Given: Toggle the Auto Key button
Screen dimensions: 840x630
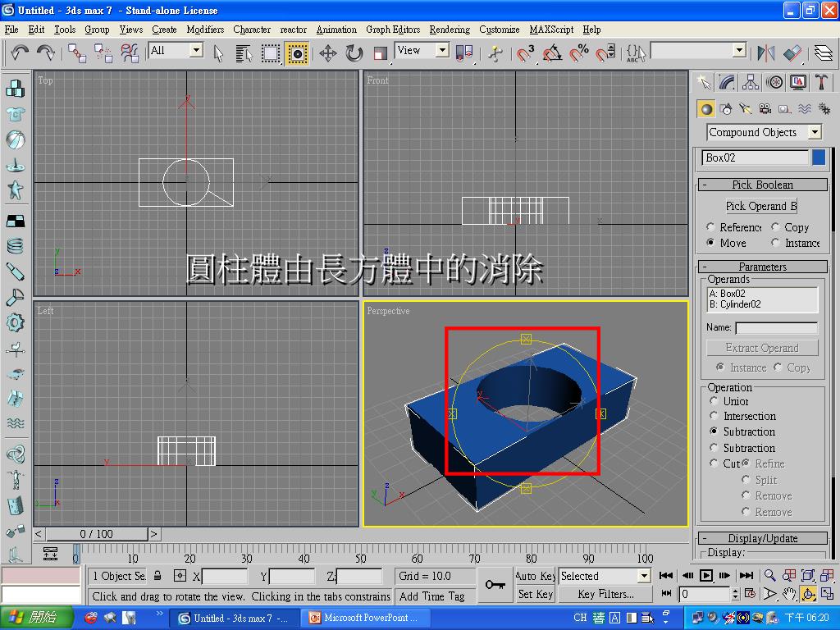Looking at the screenshot, I should point(535,576).
